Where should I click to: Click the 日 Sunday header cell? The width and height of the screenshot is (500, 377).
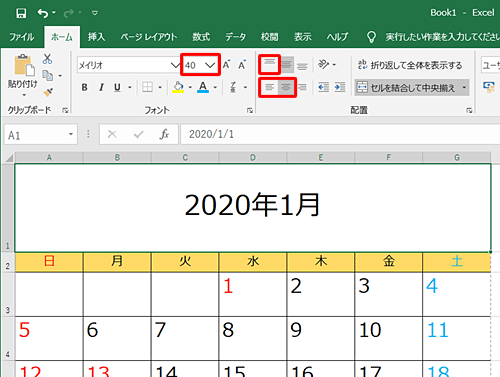point(49,262)
